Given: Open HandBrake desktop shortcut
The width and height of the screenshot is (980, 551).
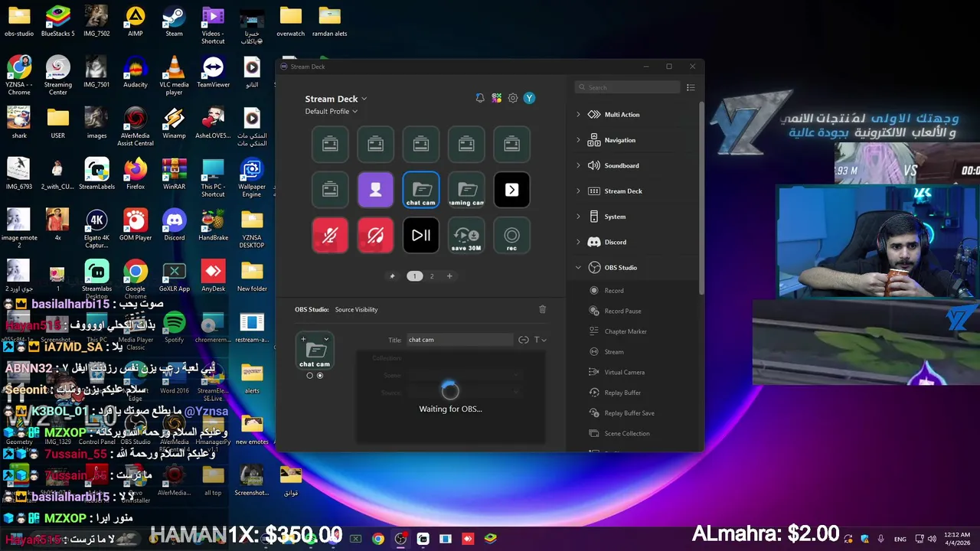Looking at the screenshot, I should [213, 226].
